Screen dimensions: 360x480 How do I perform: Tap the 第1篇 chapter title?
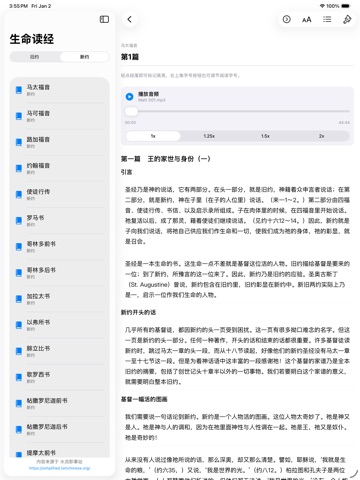130,57
